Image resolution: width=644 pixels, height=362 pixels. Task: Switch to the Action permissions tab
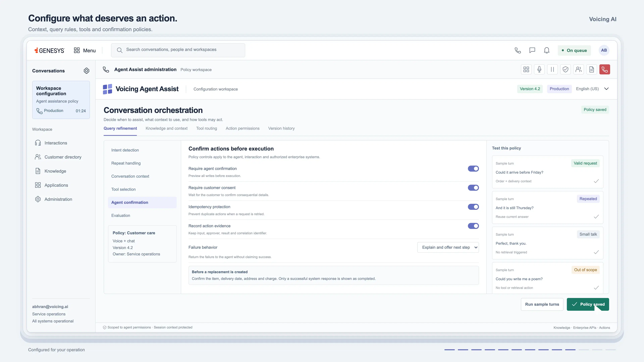(x=243, y=128)
